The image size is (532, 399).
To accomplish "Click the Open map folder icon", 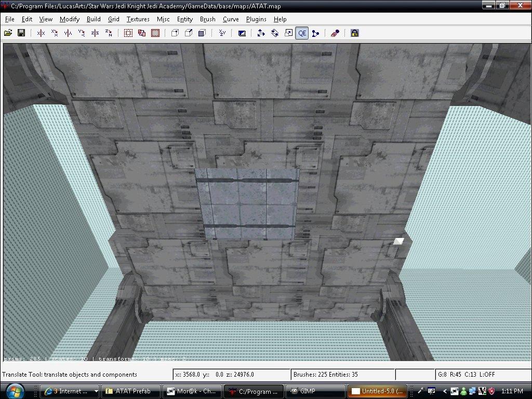I will (8, 33).
